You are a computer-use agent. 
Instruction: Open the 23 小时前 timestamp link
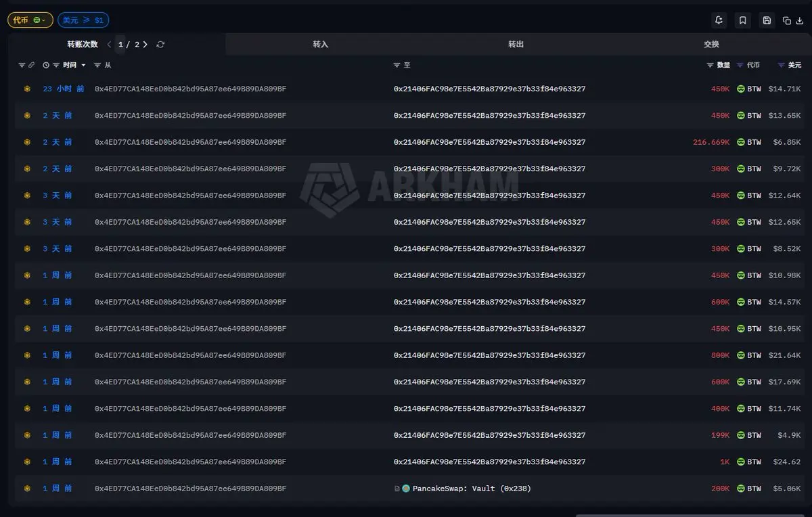point(64,89)
